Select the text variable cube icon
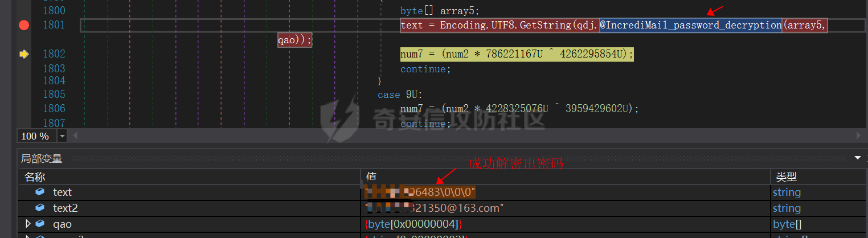 [x=39, y=192]
